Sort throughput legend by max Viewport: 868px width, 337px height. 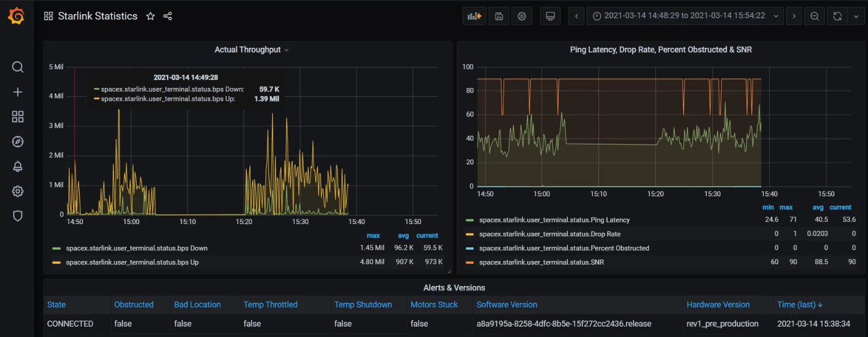click(373, 236)
